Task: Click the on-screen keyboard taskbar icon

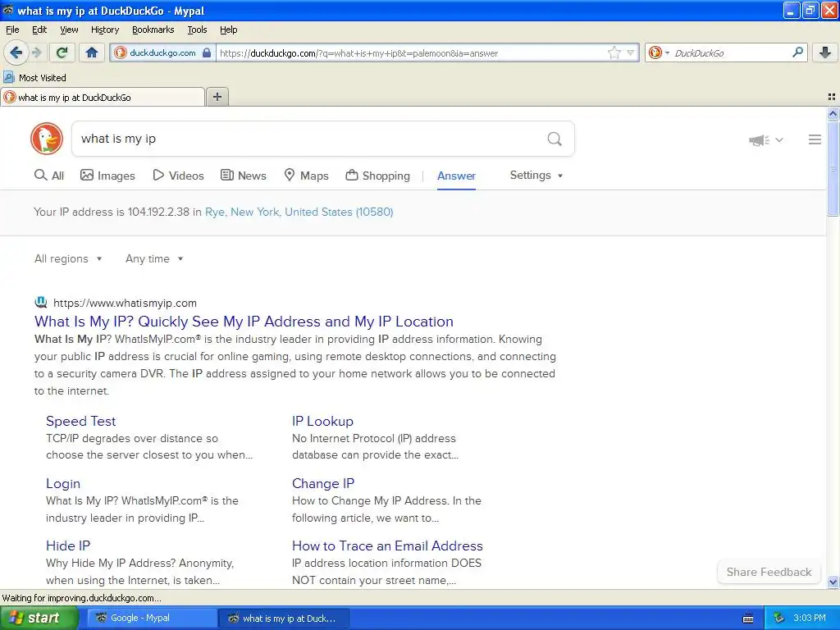Action: tap(748, 619)
